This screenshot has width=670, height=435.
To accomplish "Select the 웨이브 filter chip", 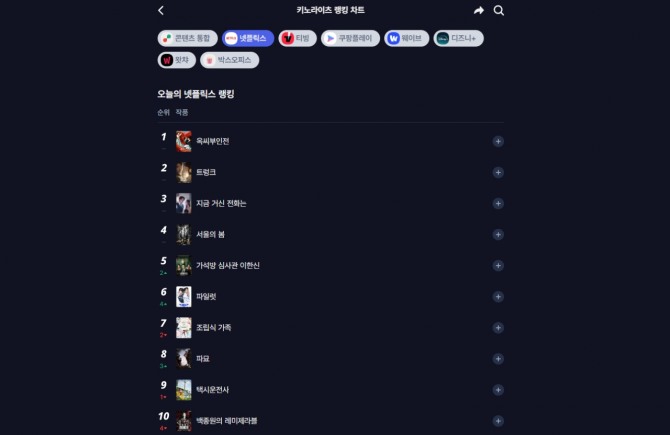I will [x=406, y=38].
